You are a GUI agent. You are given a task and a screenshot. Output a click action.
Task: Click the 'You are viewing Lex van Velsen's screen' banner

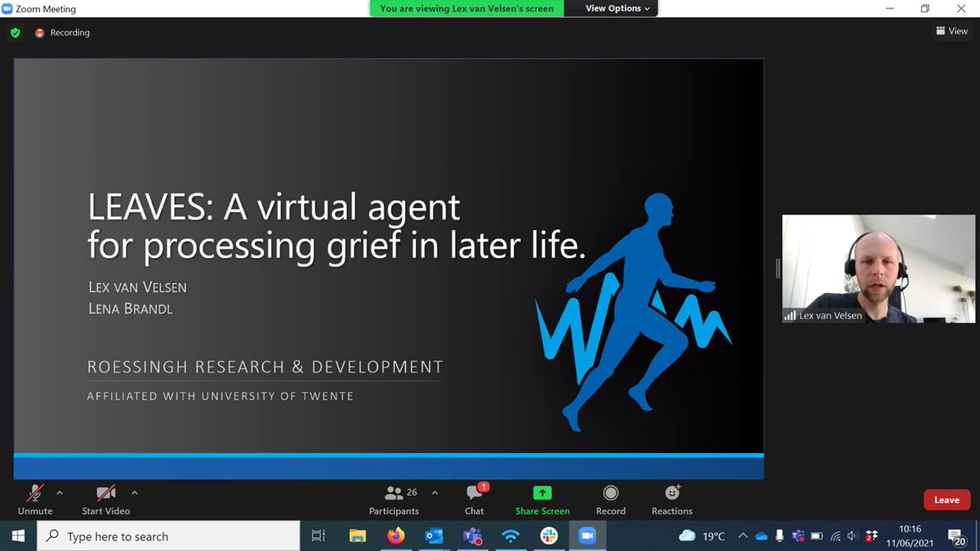[x=466, y=8]
